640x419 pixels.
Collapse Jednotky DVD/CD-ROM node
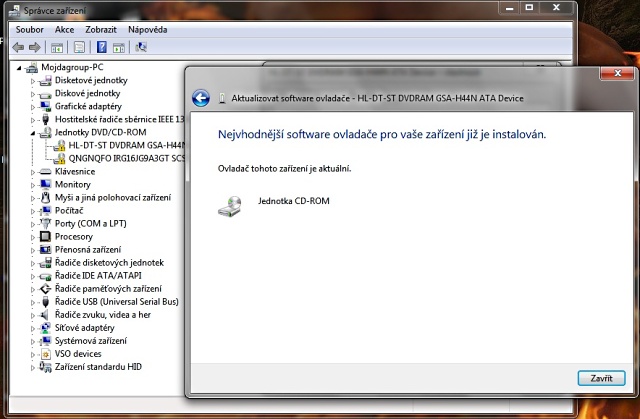coord(33,133)
